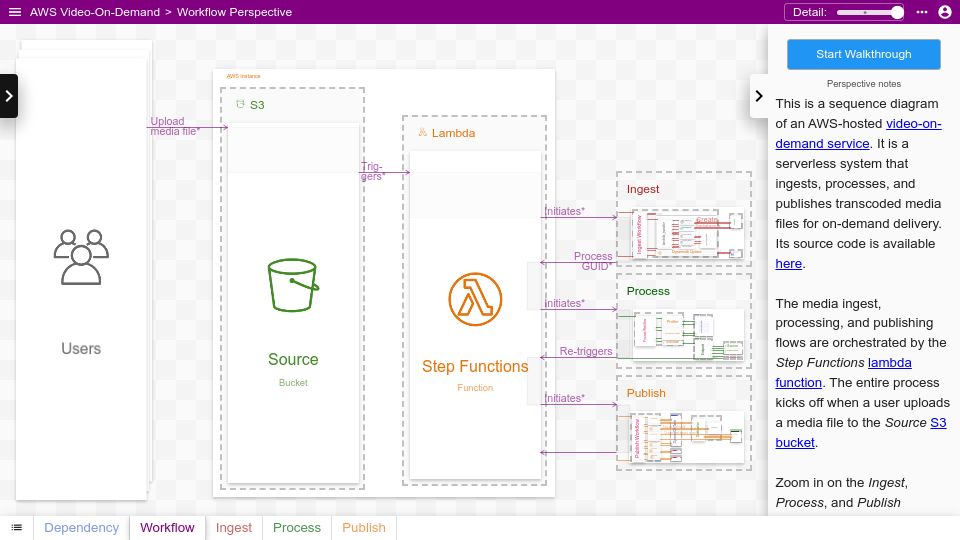Screen dimensions: 960x540
Task: Select the Workflow tab
Action: coord(167,528)
